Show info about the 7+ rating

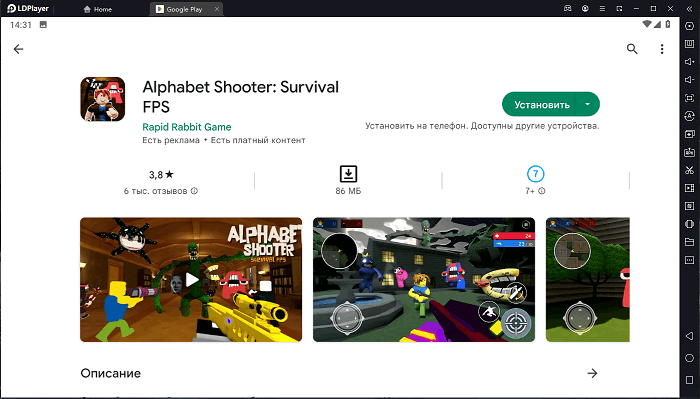542,191
